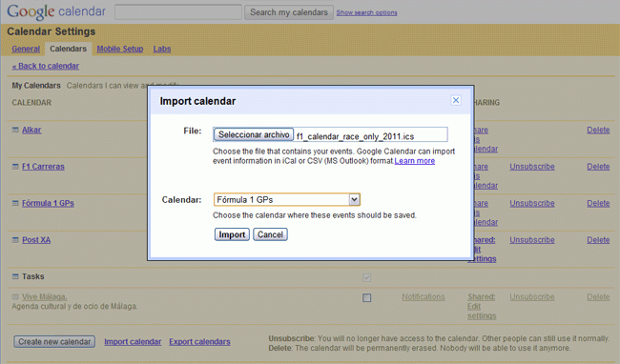Viewport: 620px width, 364px height.
Task: Click Seleccionar archivo file button
Action: 254,134
